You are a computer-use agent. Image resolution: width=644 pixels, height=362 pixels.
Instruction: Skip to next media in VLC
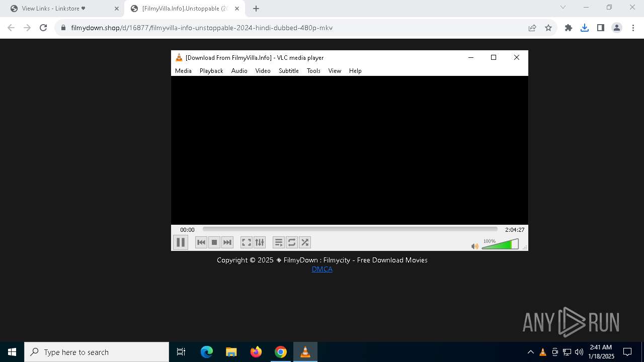[x=227, y=242]
